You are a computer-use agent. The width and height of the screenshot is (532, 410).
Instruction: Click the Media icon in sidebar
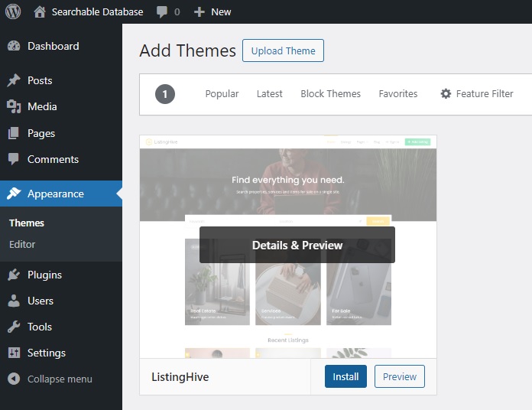pos(14,106)
